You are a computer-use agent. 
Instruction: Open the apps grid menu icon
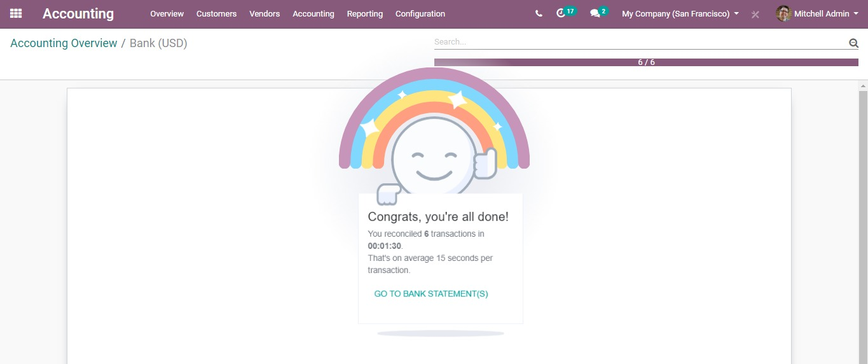click(16, 13)
